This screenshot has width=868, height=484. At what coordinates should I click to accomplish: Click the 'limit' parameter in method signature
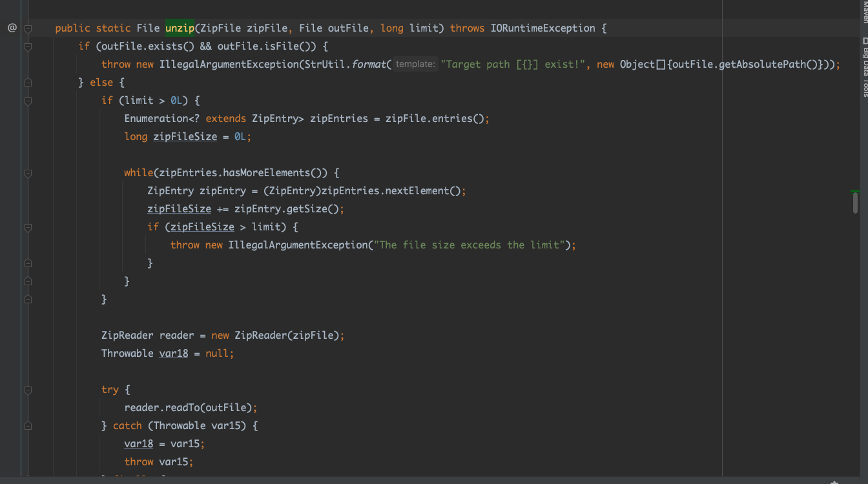[424, 28]
